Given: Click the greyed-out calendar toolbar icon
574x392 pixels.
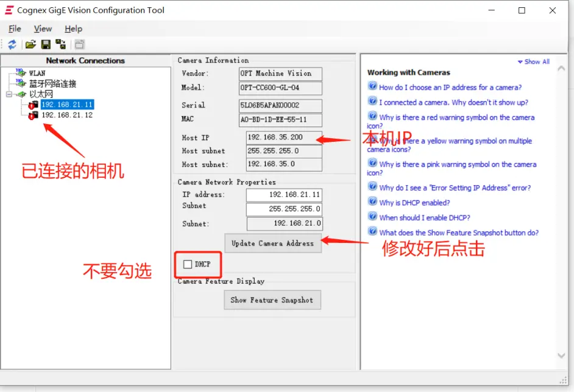Looking at the screenshot, I should point(79,44).
